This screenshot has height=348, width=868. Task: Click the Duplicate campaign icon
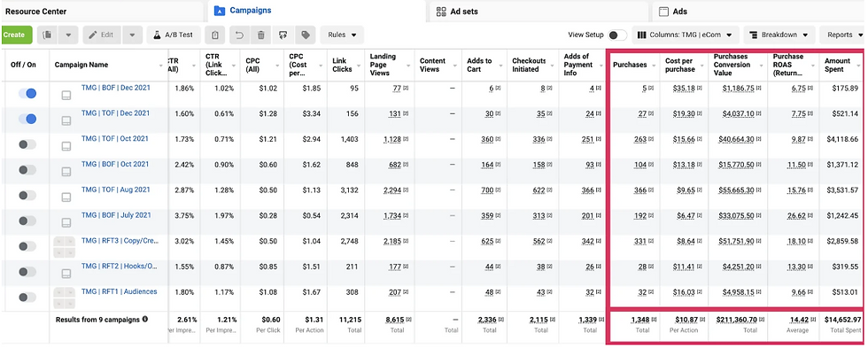coord(48,35)
